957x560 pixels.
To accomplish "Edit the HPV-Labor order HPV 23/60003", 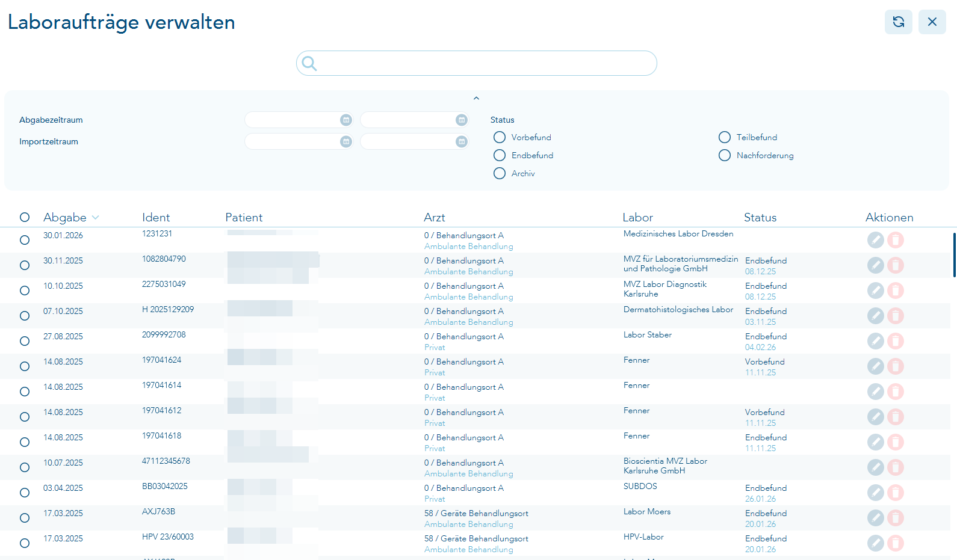I will tap(875, 543).
